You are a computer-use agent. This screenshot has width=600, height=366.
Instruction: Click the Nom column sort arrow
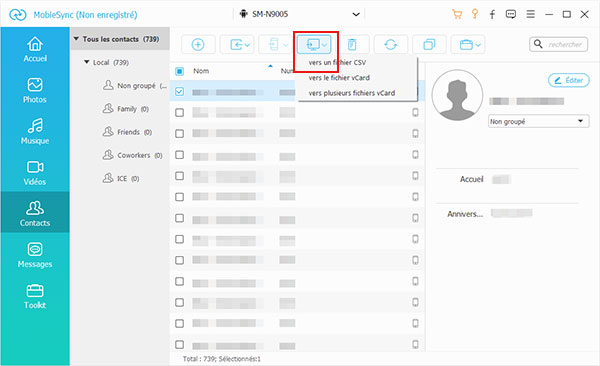click(x=270, y=66)
